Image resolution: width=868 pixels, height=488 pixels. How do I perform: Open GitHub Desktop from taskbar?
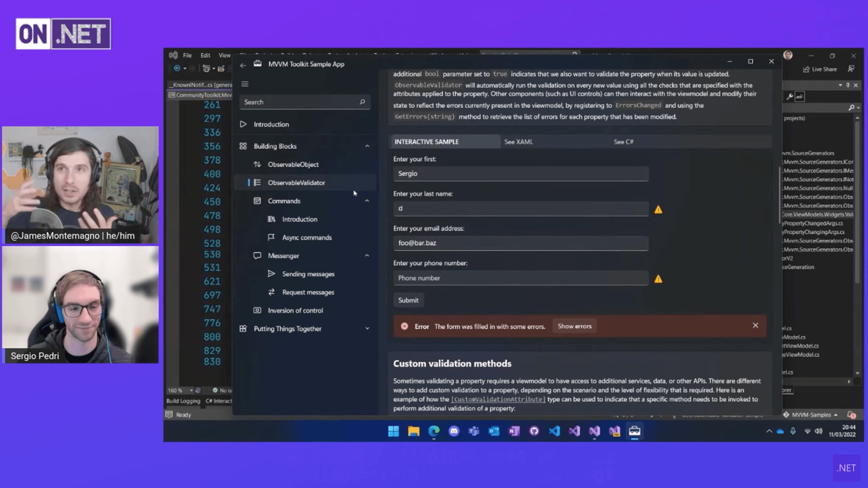coord(534,431)
